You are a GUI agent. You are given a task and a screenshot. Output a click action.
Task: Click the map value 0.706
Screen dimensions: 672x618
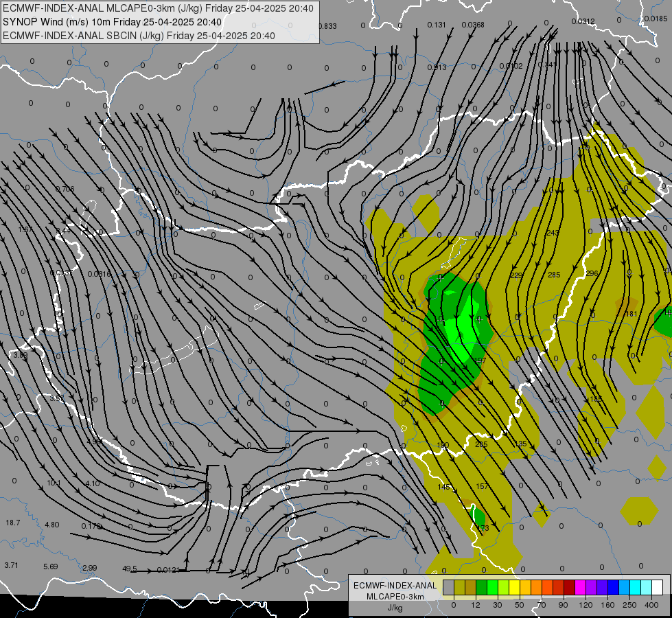pos(65,189)
